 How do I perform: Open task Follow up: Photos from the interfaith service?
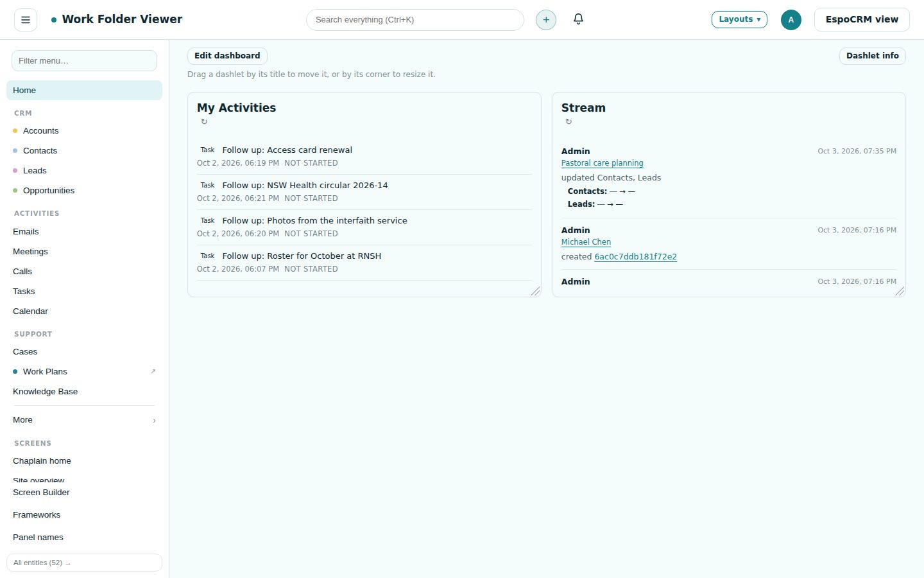(314, 220)
